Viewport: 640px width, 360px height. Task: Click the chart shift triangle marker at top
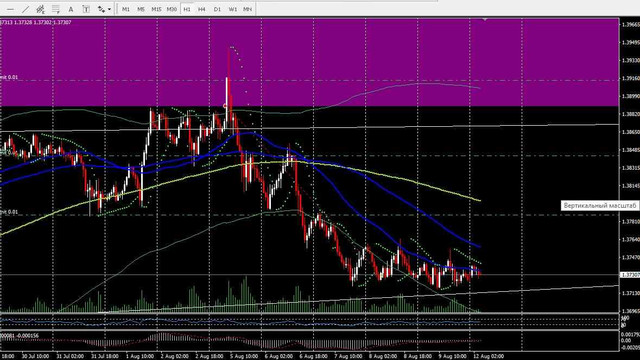pyautogui.click(x=485, y=19)
